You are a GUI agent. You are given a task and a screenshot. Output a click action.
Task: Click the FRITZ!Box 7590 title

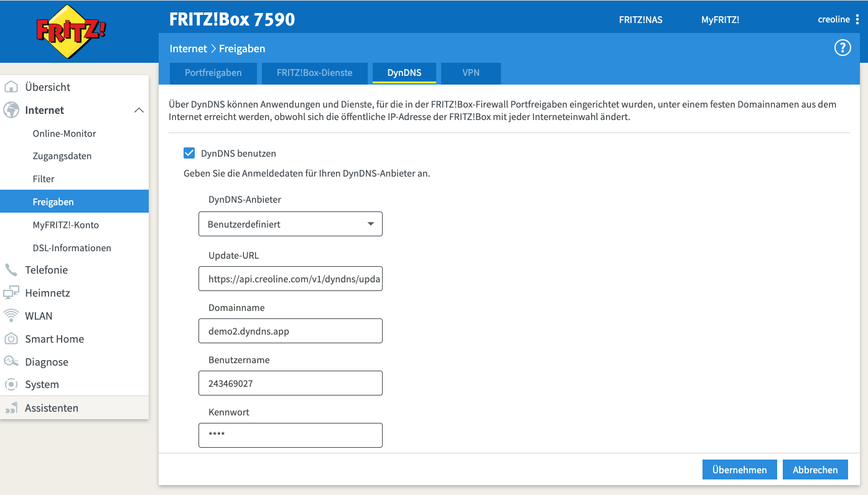pyautogui.click(x=232, y=19)
